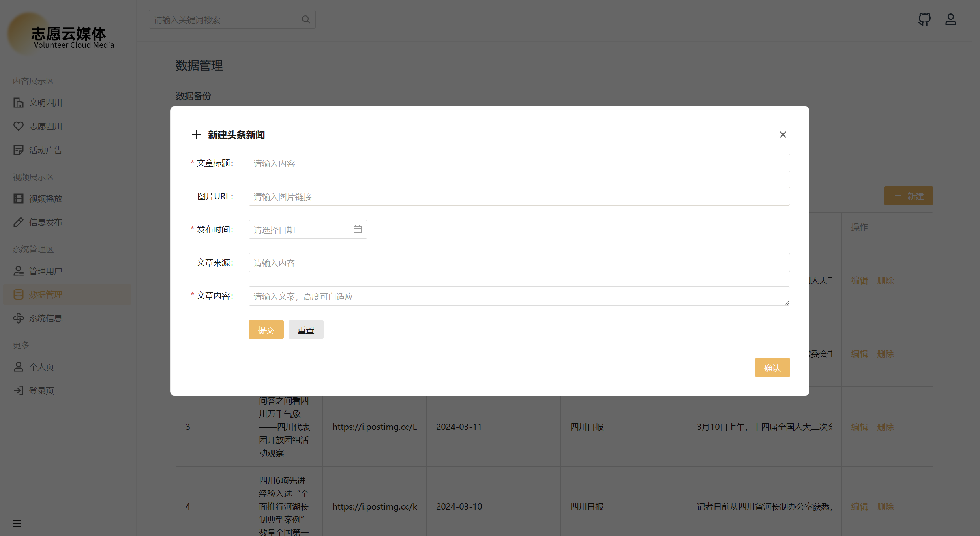Collapse sidebar with hamburger icon
This screenshot has height=536, width=980.
tap(17, 523)
